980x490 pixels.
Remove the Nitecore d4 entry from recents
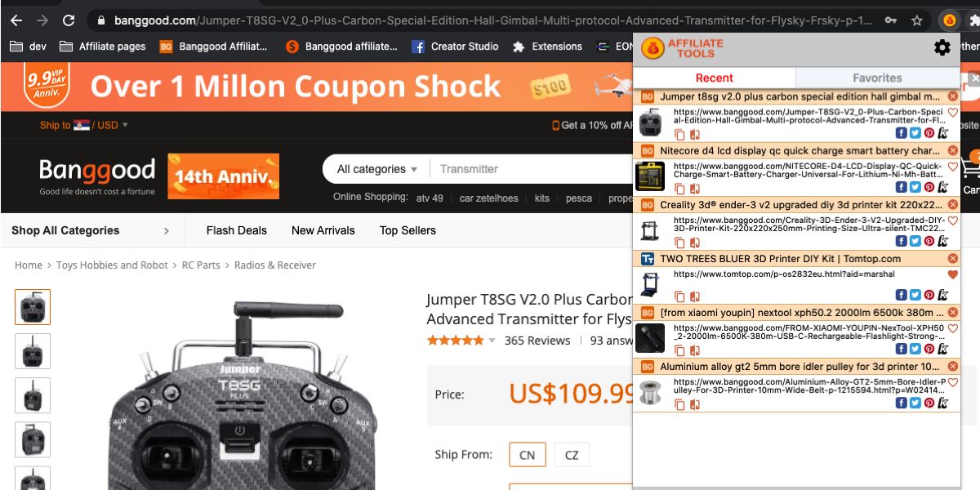pos(952,151)
